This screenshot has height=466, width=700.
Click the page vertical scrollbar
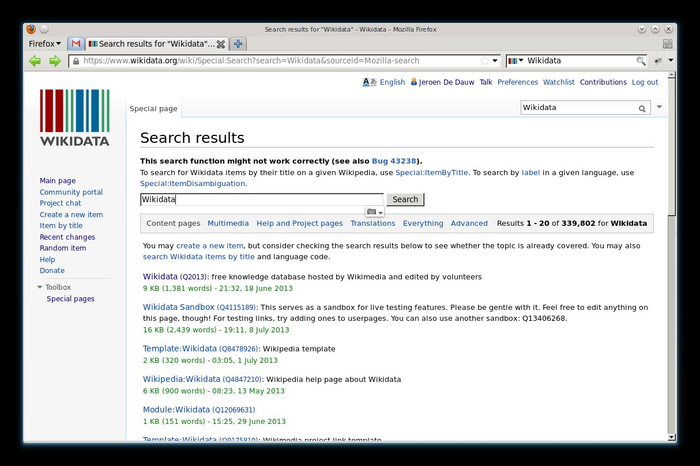coord(671,147)
